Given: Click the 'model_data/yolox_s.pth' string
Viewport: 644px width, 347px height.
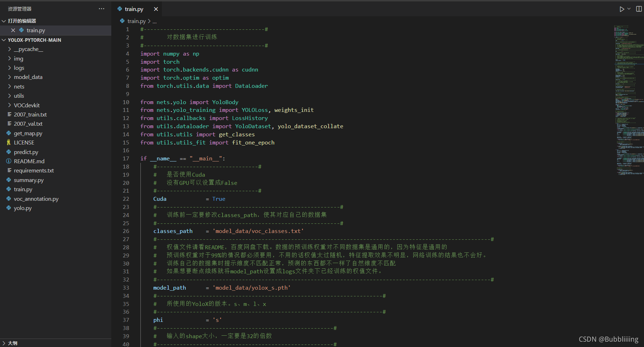Looking at the screenshot, I should (x=251, y=288).
